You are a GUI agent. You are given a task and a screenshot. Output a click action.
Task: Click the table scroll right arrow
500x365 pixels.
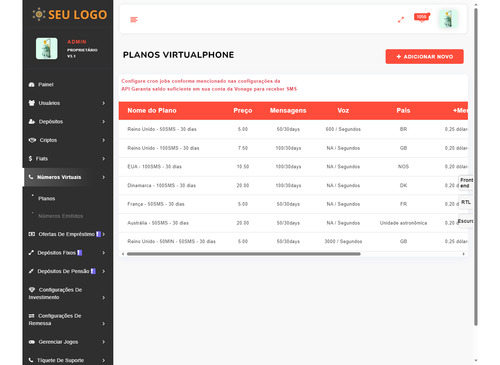[x=463, y=254]
